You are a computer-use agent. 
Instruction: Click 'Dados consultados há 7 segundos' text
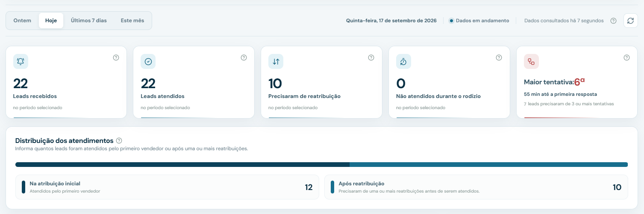(x=564, y=21)
